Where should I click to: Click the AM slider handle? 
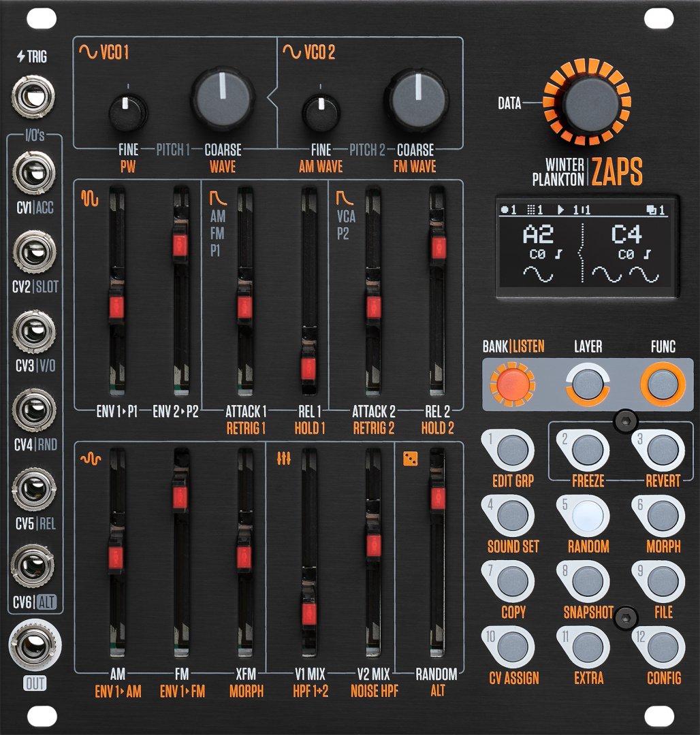pyautogui.click(x=116, y=557)
